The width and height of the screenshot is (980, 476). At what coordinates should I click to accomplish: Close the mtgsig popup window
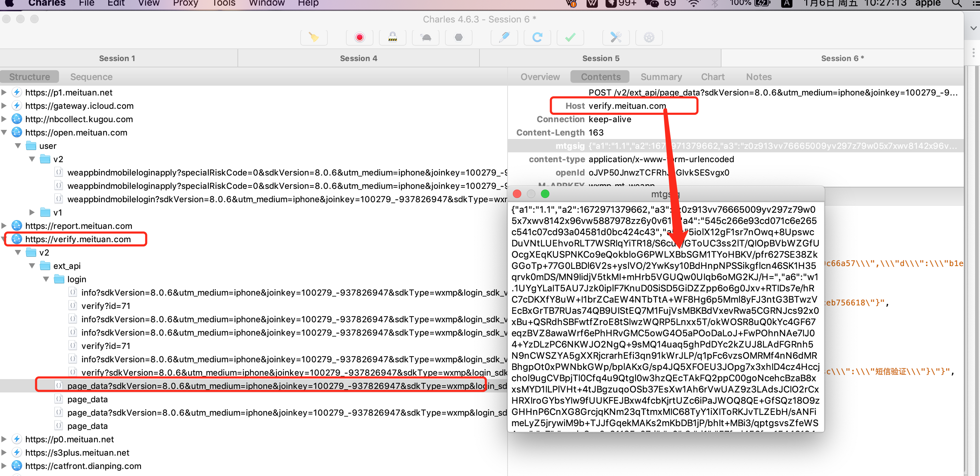point(517,194)
